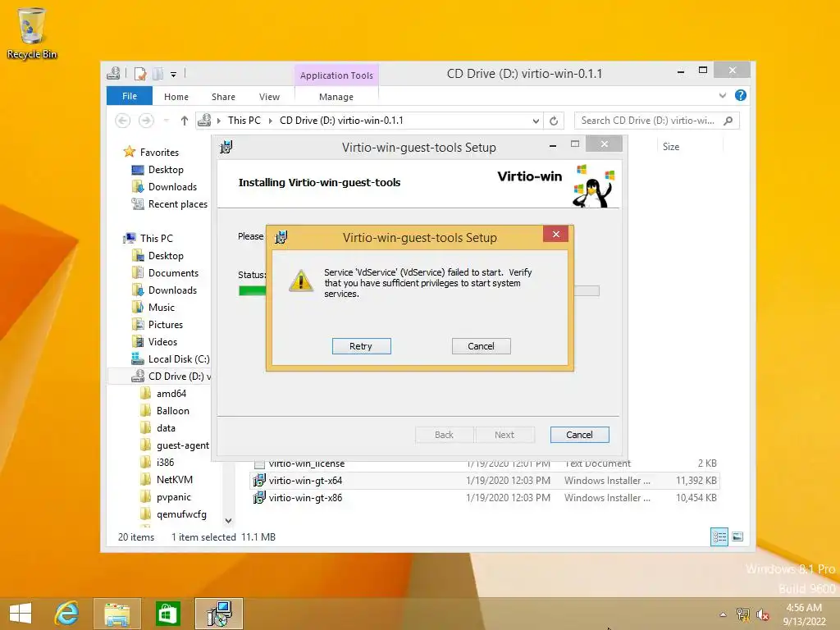Click the muted volume tray icon
Image resolution: width=840 pixels, height=630 pixels.
pyautogui.click(x=762, y=614)
